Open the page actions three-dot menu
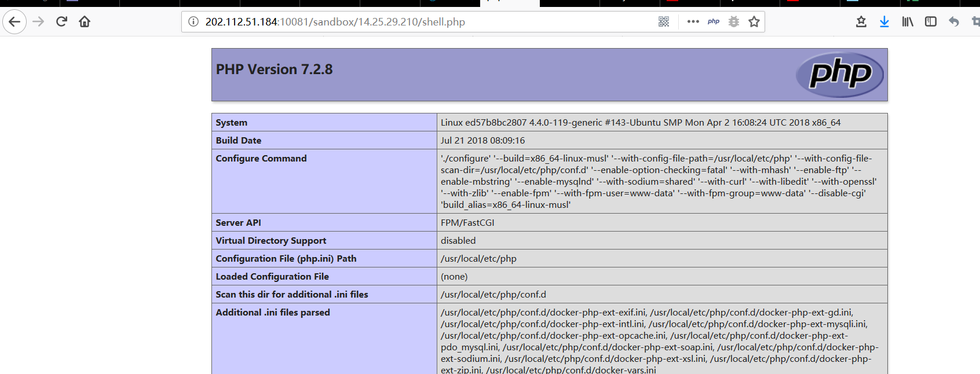This screenshot has height=374, width=980. coord(693,22)
